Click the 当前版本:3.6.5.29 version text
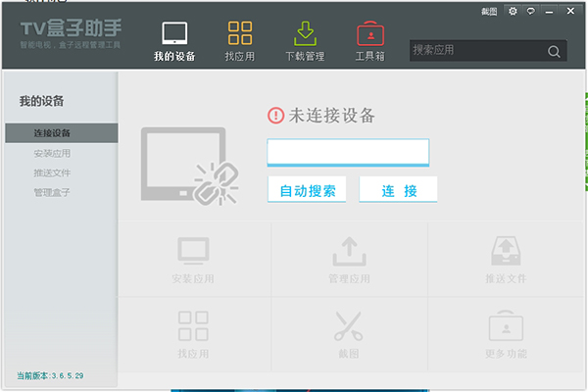 (x=50, y=375)
